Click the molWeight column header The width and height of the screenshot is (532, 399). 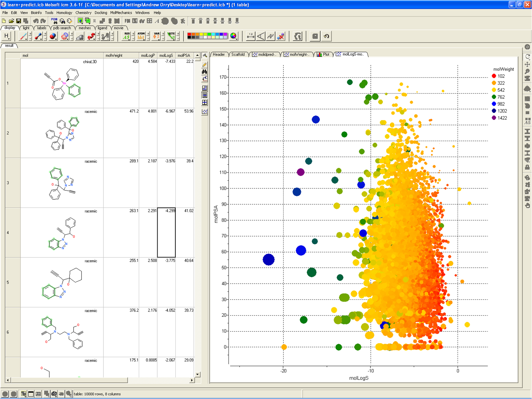(114, 56)
